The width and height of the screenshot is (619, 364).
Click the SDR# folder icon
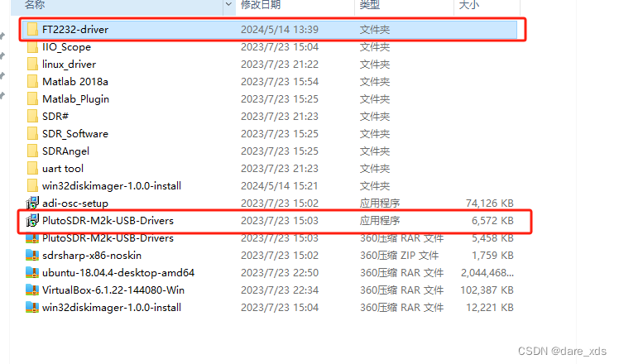pos(32,117)
